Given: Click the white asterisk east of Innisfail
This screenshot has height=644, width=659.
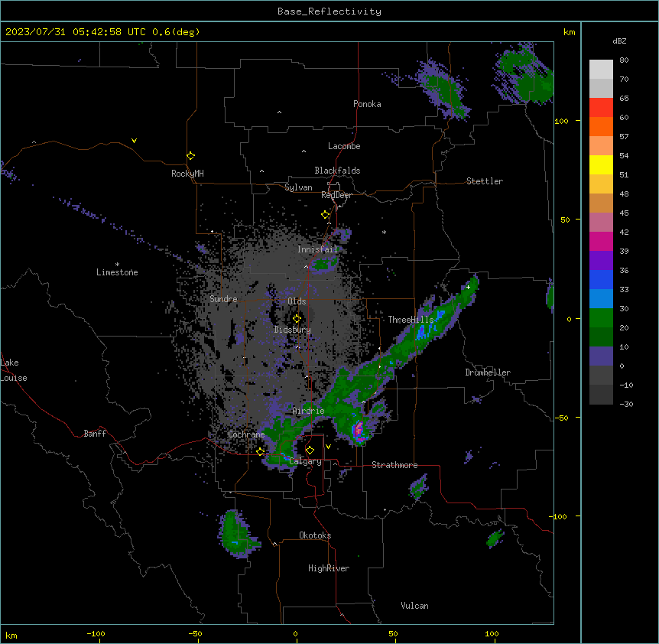Looking at the screenshot, I should pos(384,233).
